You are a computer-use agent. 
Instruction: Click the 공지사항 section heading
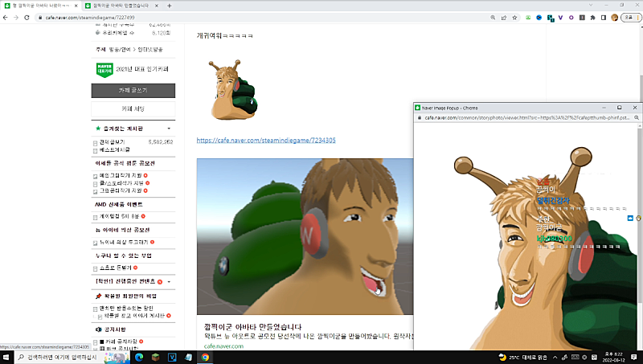[x=115, y=329]
